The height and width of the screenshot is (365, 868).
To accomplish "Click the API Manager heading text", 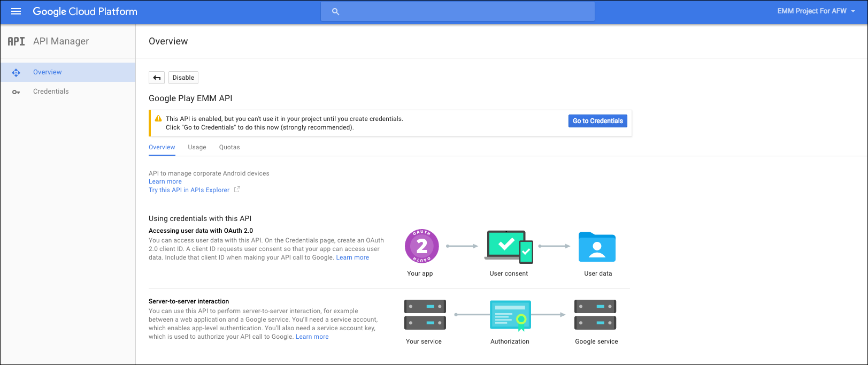I will tap(61, 41).
